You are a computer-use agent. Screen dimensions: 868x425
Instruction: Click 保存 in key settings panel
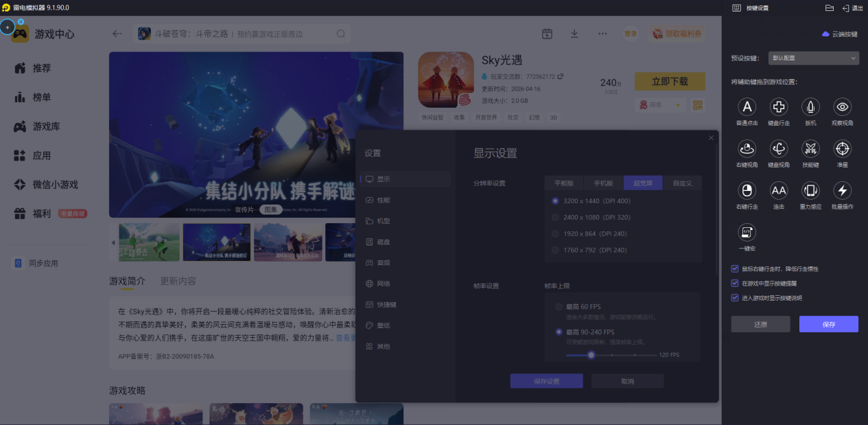coord(829,324)
